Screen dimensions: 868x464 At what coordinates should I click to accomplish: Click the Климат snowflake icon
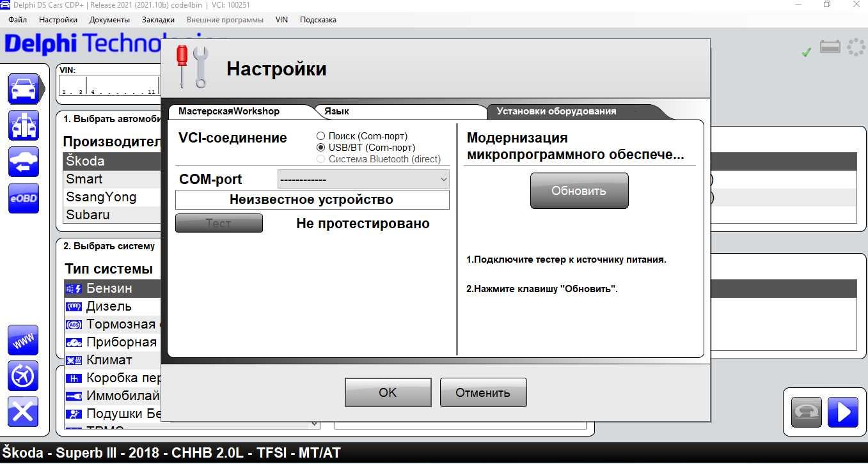pyautogui.click(x=74, y=360)
